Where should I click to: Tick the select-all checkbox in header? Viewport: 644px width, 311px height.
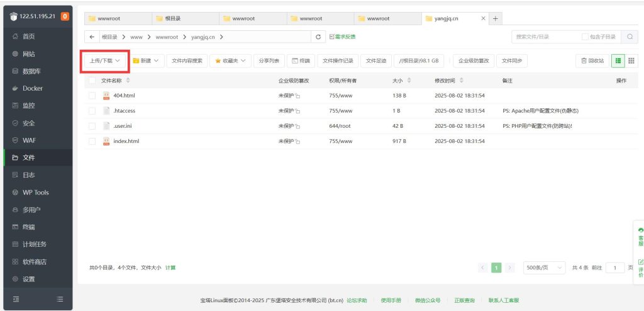(92, 80)
